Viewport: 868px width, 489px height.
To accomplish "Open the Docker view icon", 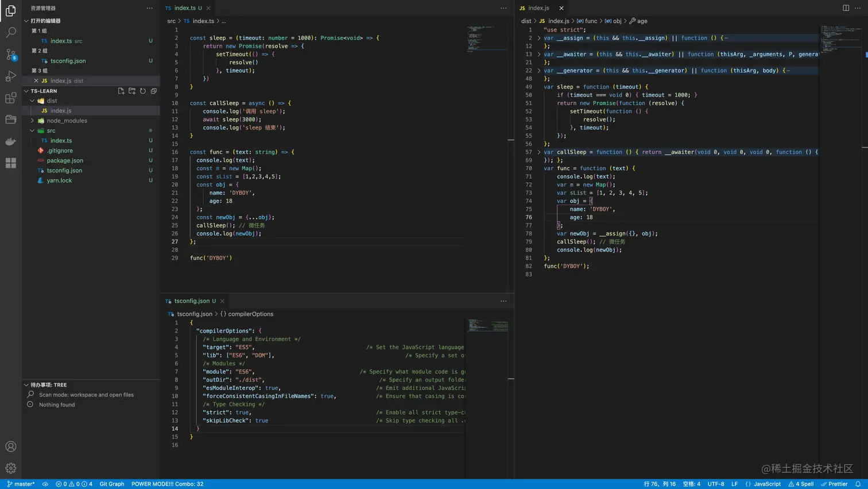I will coord(10,141).
